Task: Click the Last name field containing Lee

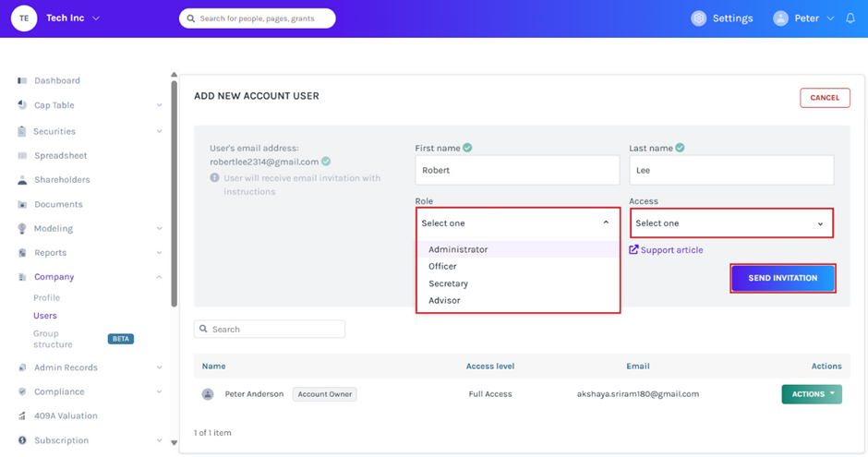Action: point(731,170)
